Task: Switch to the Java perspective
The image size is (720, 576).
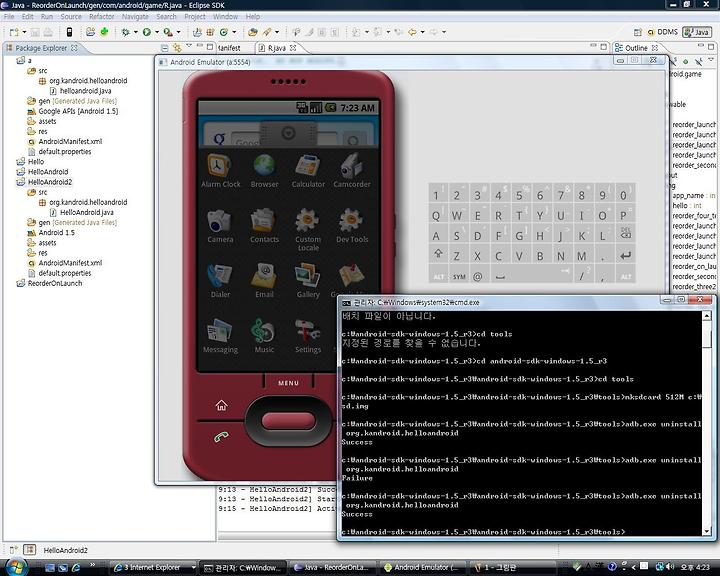Action: (x=697, y=32)
